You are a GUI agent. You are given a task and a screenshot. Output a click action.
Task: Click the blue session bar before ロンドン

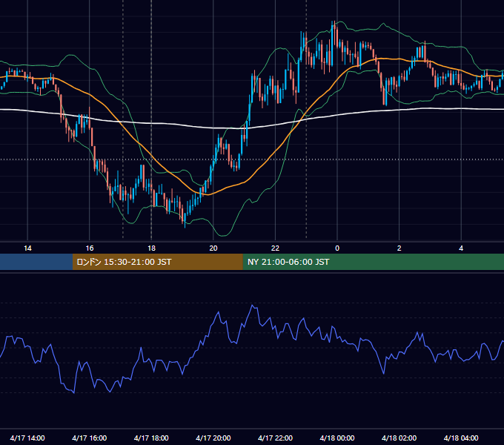point(36,262)
